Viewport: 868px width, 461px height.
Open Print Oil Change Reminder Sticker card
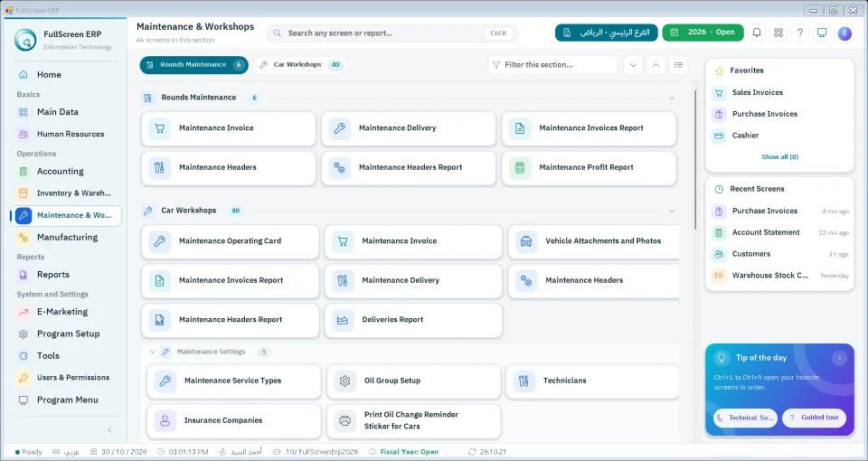[413, 420]
